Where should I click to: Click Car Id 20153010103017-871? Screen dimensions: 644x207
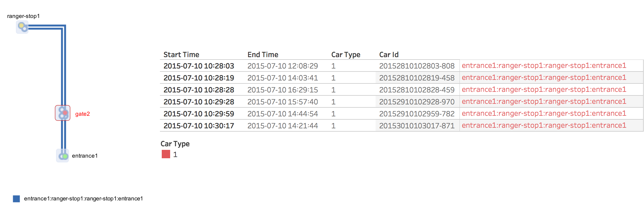417,126
